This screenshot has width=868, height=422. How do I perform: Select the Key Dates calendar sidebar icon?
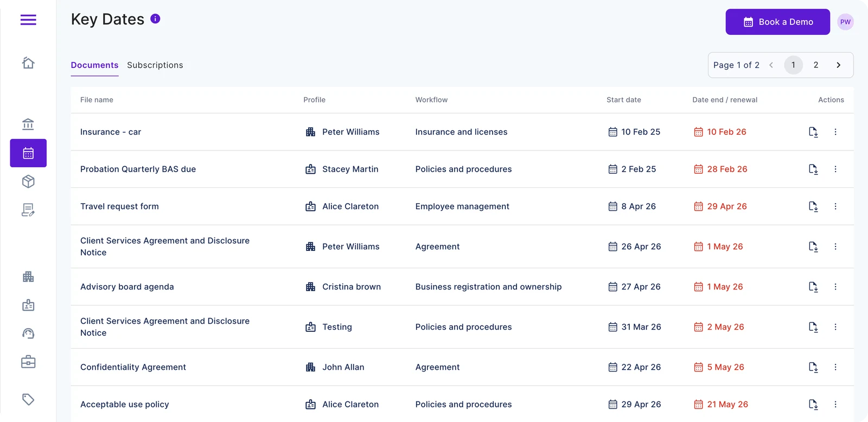click(x=28, y=153)
